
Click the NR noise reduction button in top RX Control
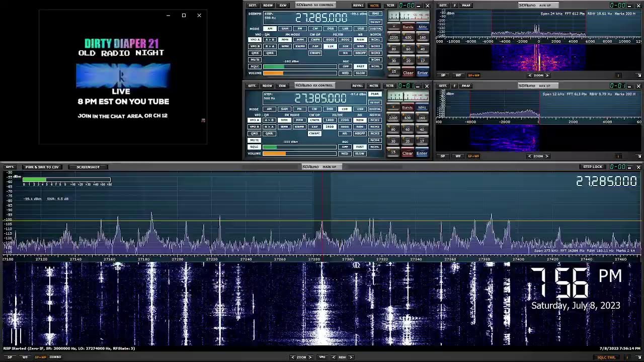345,53
